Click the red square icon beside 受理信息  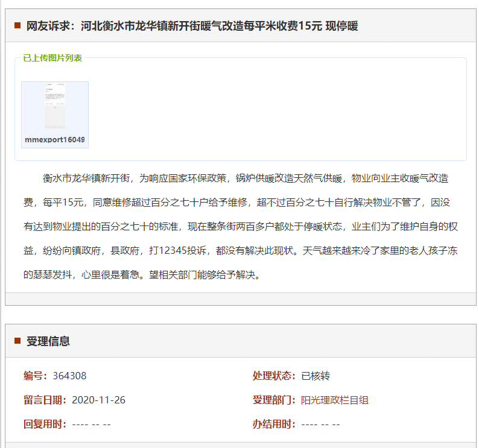(17, 341)
